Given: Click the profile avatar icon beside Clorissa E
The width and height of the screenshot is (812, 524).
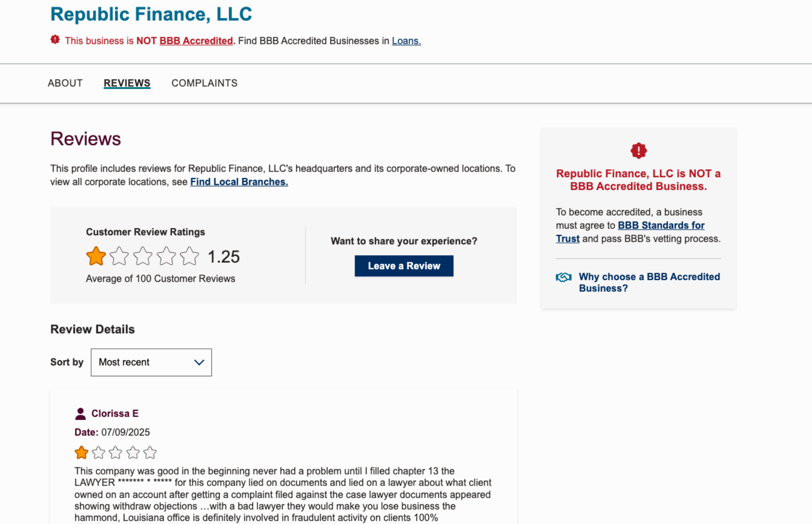Looking at the screenshot, I should pos(80,413).
